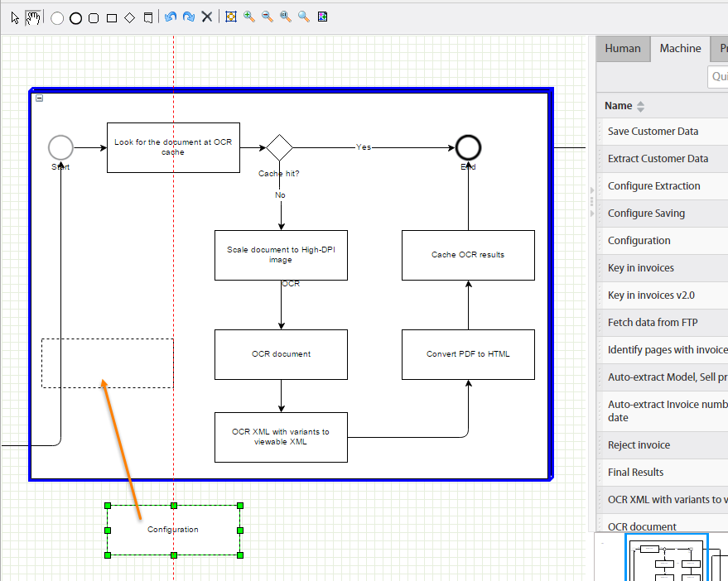The width and height of the screenshot is (728, 581).
Task: Select the Look for the document task box
Action: (173, 147)
